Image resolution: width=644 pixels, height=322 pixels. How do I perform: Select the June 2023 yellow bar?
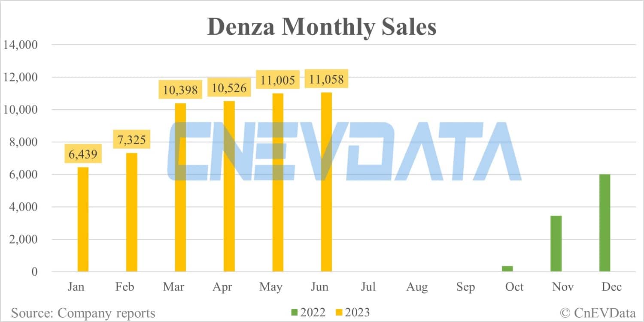tap(326, 182)
